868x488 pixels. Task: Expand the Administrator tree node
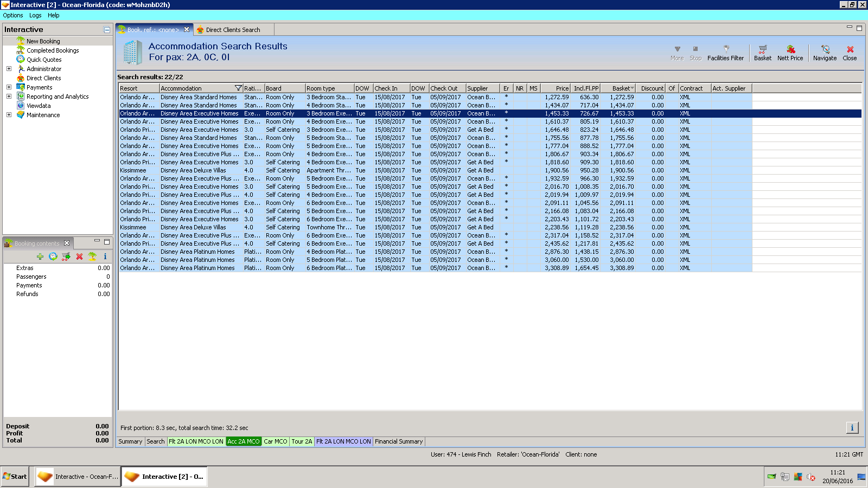click(9, 69)
